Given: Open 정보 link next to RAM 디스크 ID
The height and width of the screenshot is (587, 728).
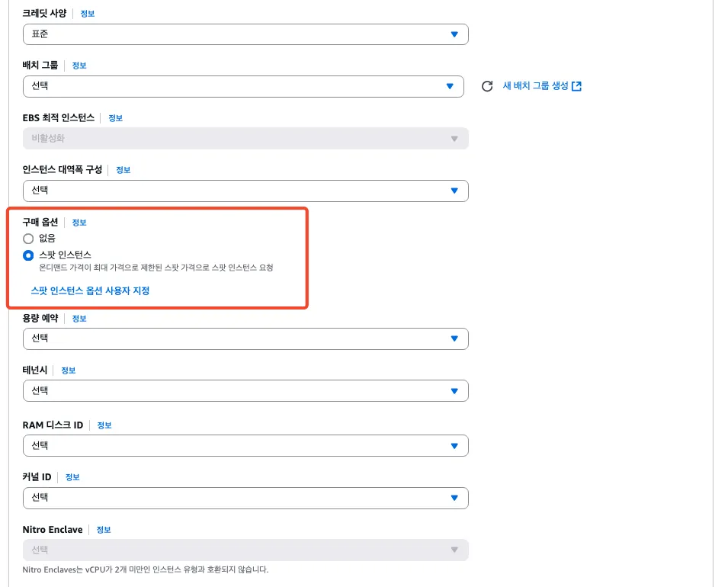Looking at the screenshot, I should point(104,425).
